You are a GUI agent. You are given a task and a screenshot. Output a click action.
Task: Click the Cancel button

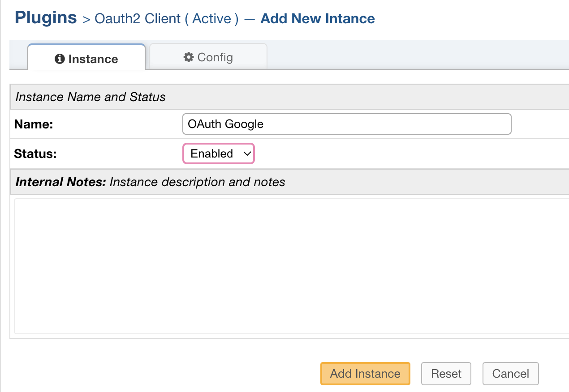(x=510, y=373)
